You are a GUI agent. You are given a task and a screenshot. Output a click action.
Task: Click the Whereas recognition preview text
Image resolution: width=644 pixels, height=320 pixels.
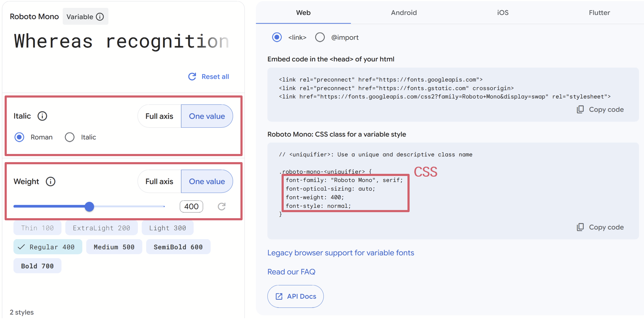(x=121, y=41)
